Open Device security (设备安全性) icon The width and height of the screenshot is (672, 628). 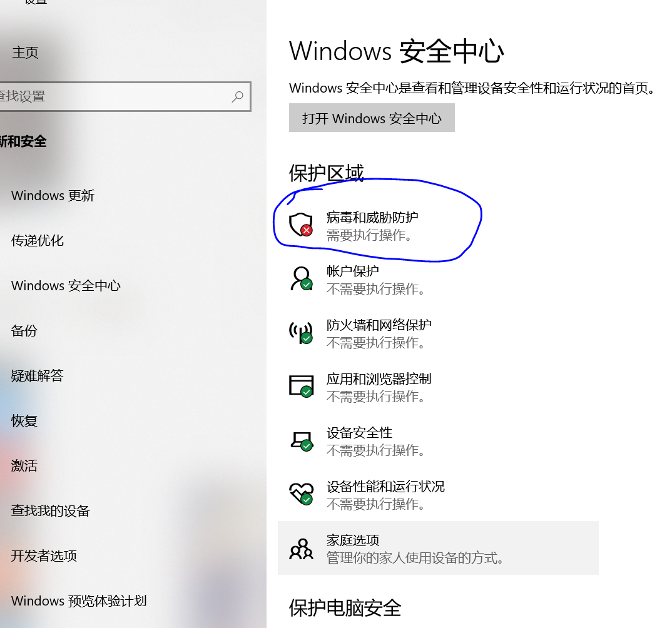coord(301,440)
